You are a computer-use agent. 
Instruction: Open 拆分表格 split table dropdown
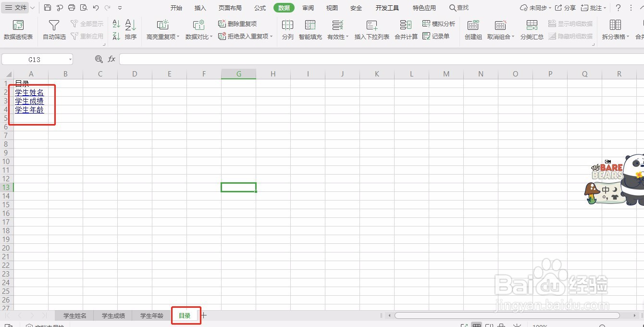(615, 30)
